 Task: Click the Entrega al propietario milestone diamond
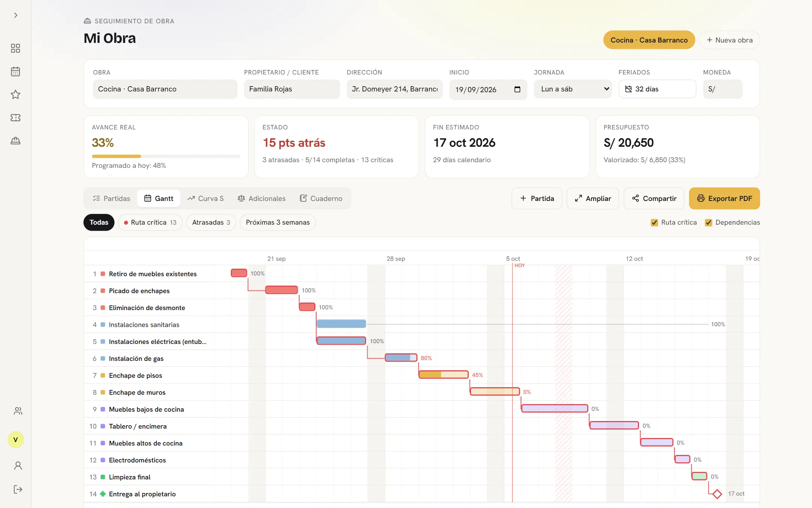pyautogui.click(x=717, y=494)
